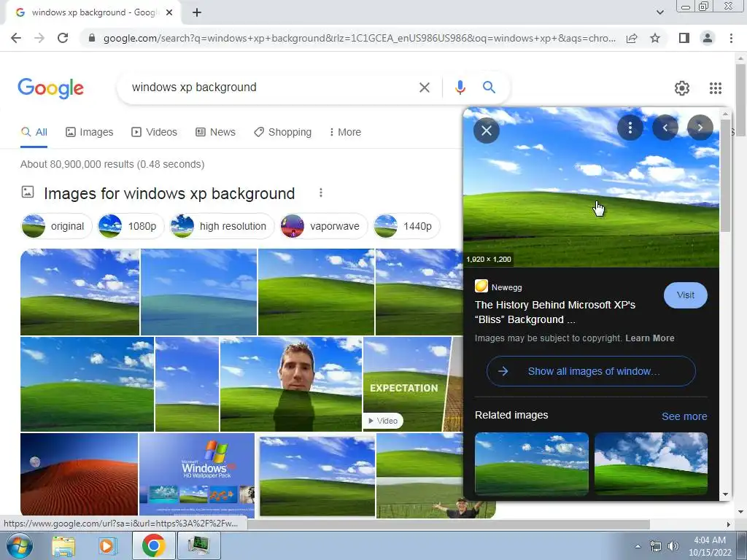Image resolution: width=747 pixels, height=560 pixels.
Task: Open The History Behind Microsoft XP's title link
Action: click(555, 312)
